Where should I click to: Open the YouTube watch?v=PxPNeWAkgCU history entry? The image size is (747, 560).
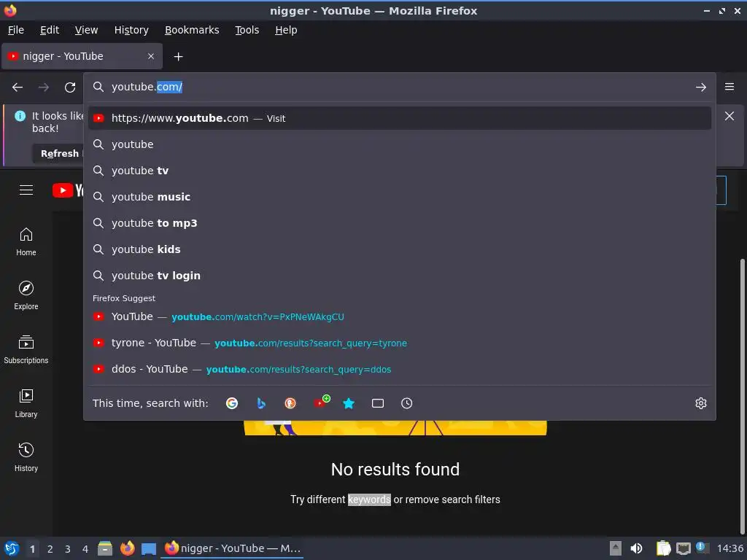pos(399,316)
